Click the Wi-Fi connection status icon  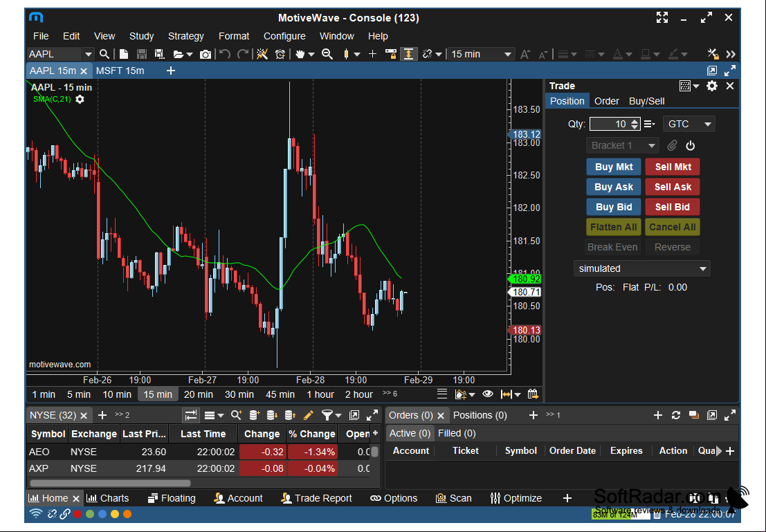tap(36, 514)
